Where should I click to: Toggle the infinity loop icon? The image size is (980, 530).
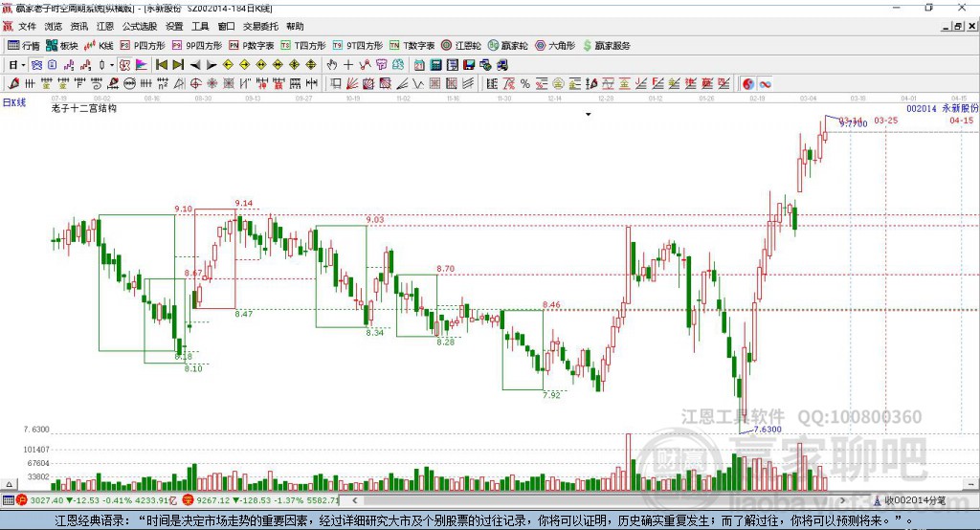pyautogui.click(x=765, y=84)
